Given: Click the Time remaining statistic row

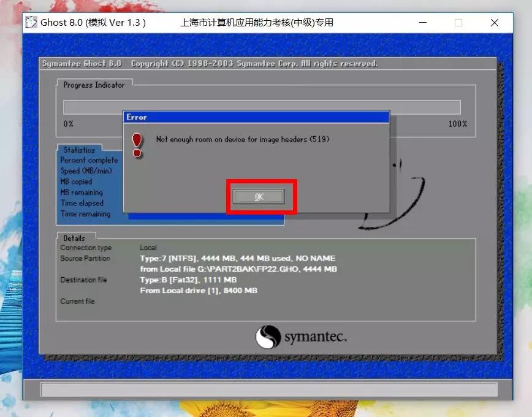Looking at the screenshot, I should click(85, 214).
